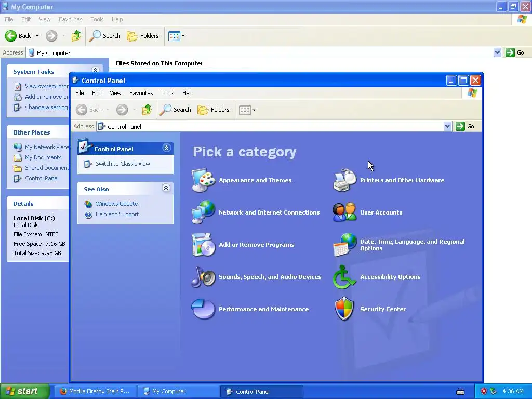
Task: Collapse the Control Panel side pane section
Action: pyautogui.click(x=166, y=148)
